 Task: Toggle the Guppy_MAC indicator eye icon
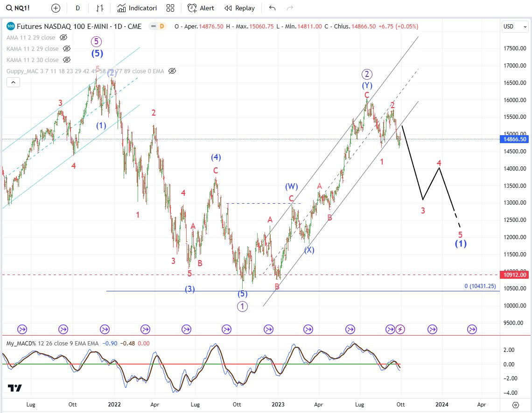172,71
